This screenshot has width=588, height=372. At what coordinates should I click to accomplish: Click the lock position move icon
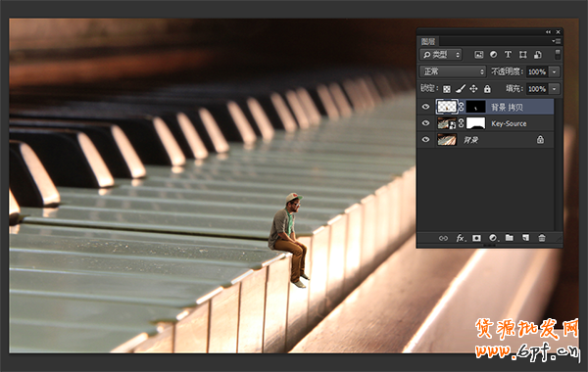[x=473, y=89]
